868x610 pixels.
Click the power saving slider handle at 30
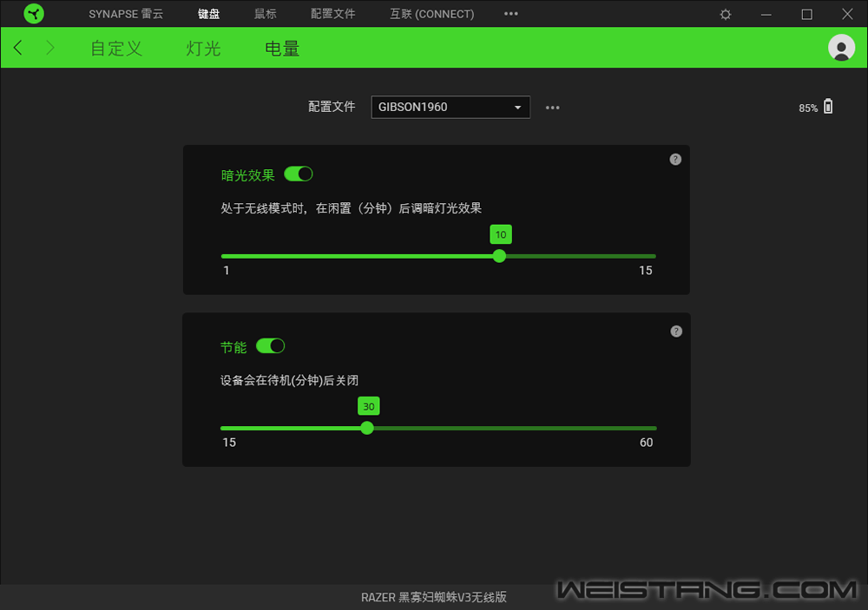click(x=367, y=428)
